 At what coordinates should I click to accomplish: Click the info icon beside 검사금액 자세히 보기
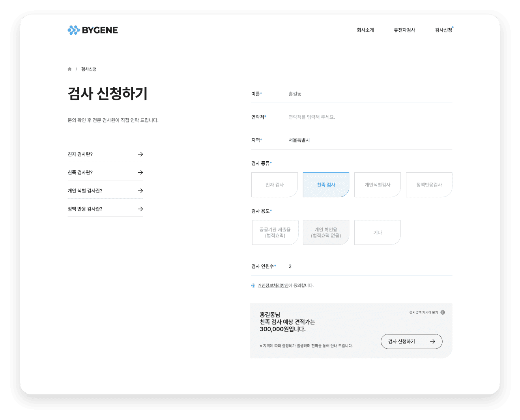point(443,312)
